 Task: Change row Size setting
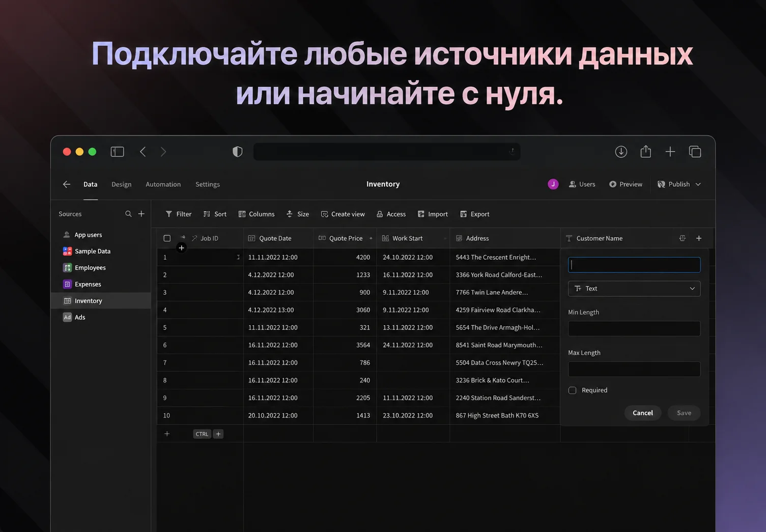coord(298,214)
